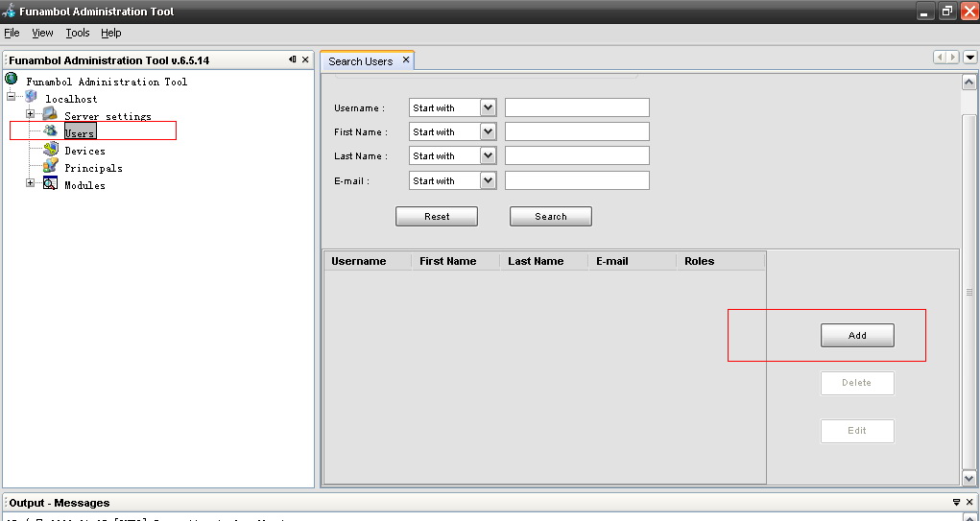
Task: Select the Devices tree item
Action: pos(84,151)
